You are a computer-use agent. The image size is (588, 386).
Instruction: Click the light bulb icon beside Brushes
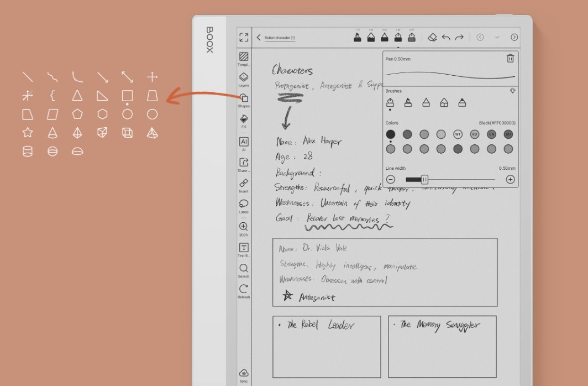point(513,91)
